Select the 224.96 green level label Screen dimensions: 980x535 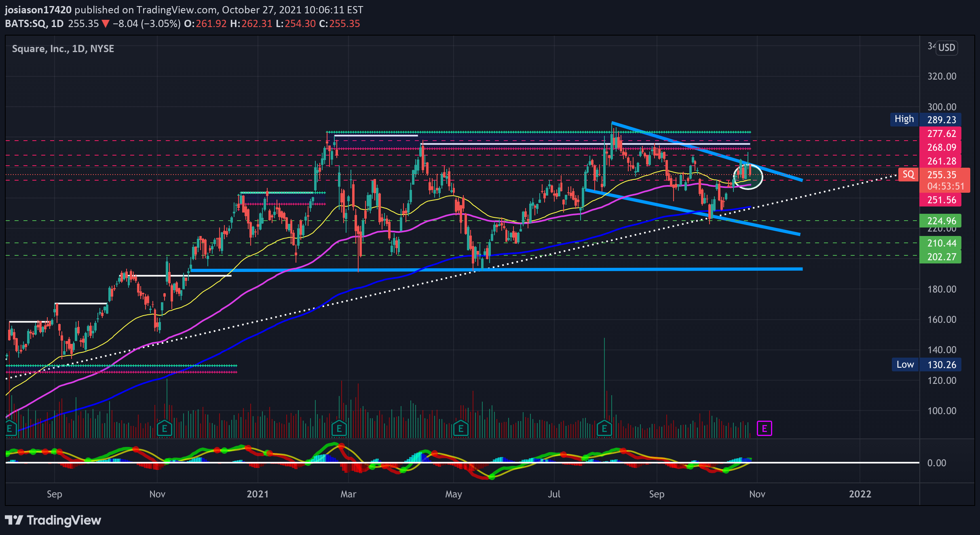(940, 221)
